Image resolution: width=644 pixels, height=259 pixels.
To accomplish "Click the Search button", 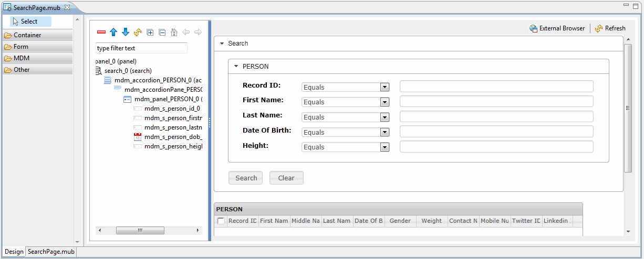I will (x=246, y=178).
